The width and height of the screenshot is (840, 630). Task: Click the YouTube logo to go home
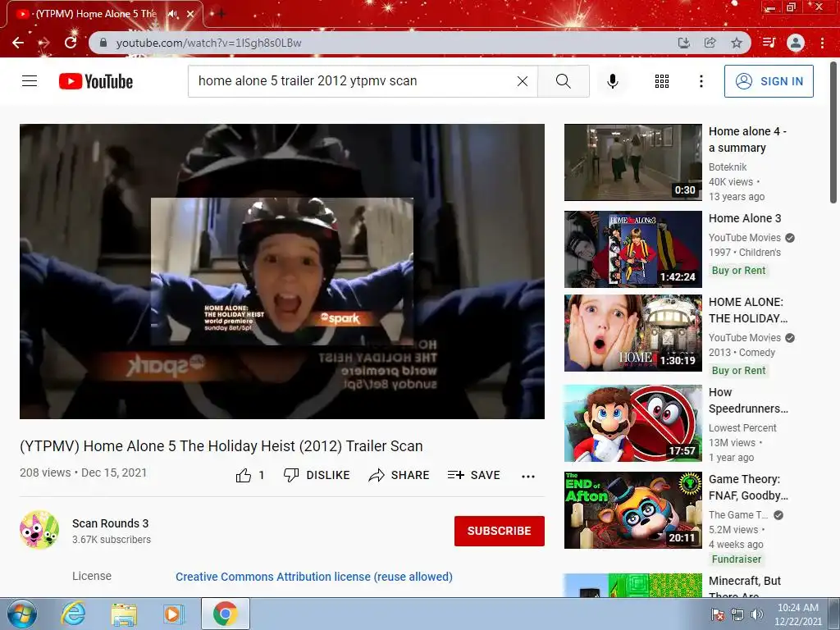coord(96,81)
